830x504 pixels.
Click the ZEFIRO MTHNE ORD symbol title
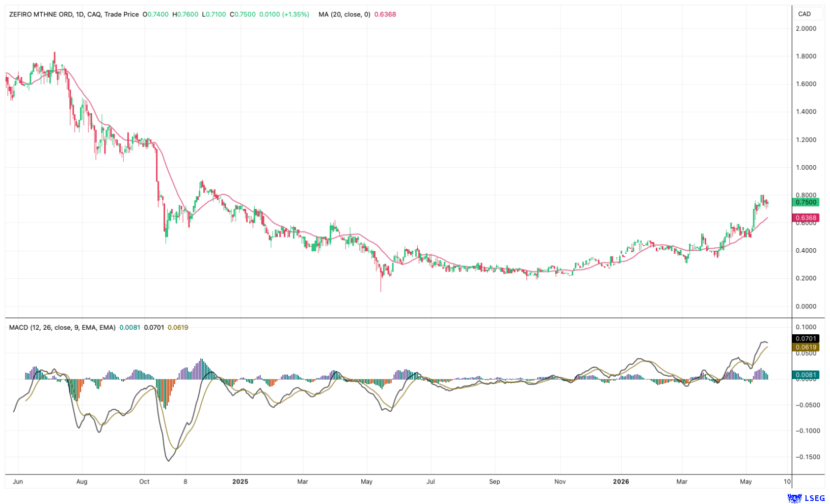pyautogui.click(x=41, y=14)
